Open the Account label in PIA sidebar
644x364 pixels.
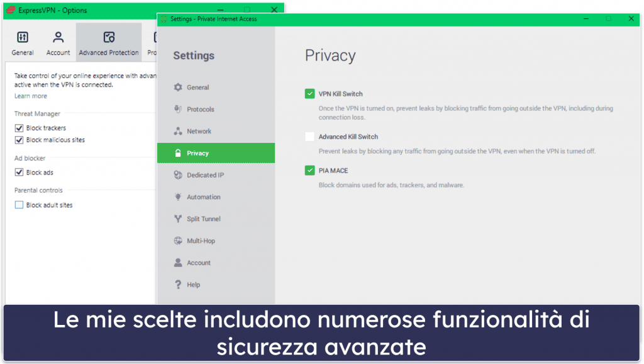point(199,263)
